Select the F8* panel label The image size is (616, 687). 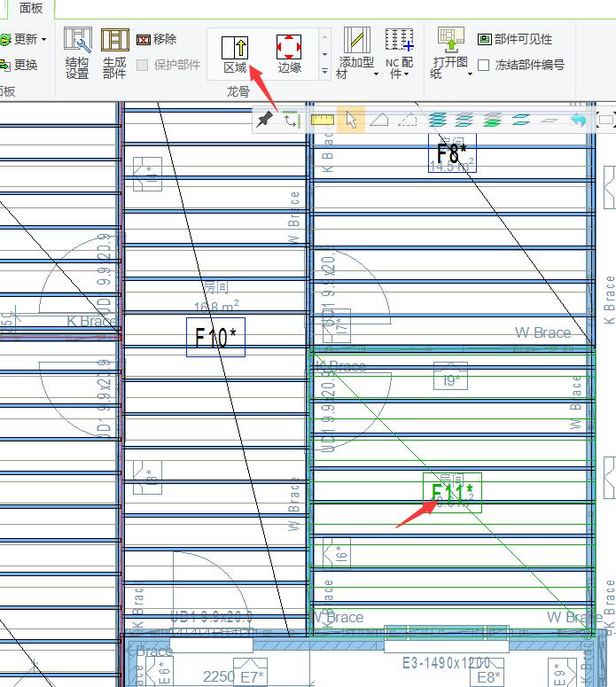pos(452,153)
